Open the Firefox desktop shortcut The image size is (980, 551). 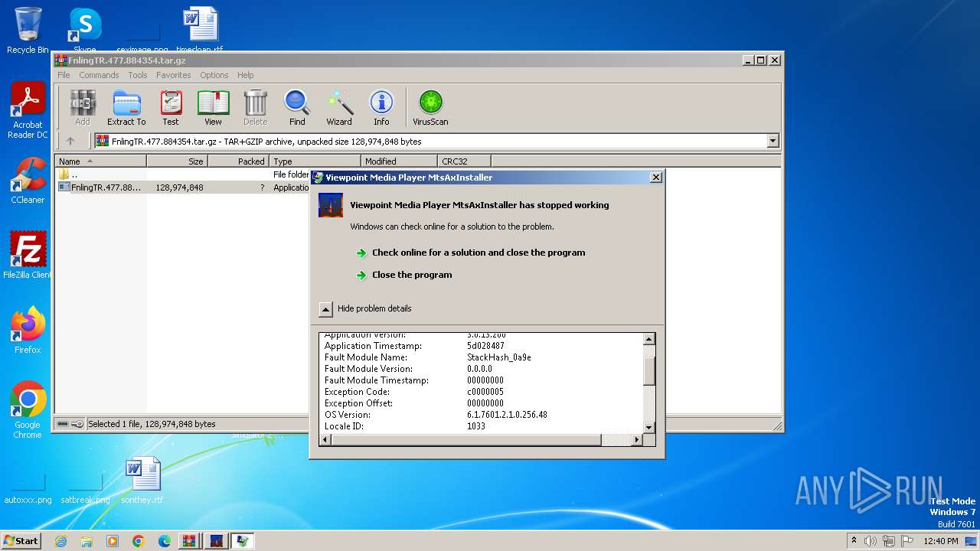coord(28,330)
